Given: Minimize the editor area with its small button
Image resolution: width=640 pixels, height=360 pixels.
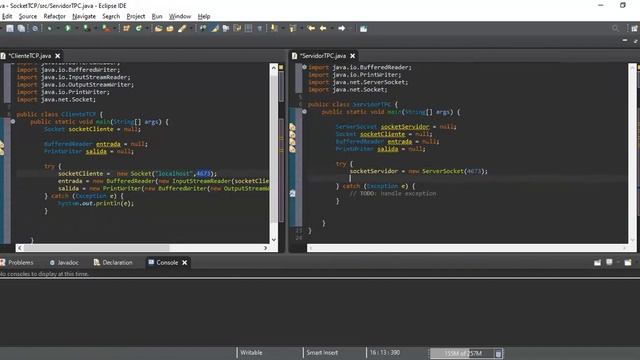Looking at the screenshot, I should pyautogui.click(x=625, y=40).
